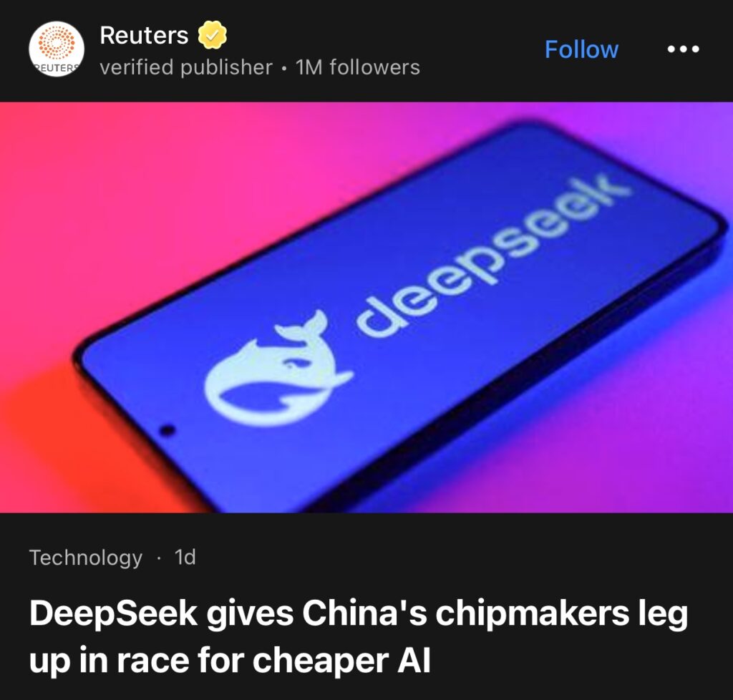The height and width of the screenshot is (700, 733).
Task: Open the Reuters publisher logo avatar
Action: [57, 49]
